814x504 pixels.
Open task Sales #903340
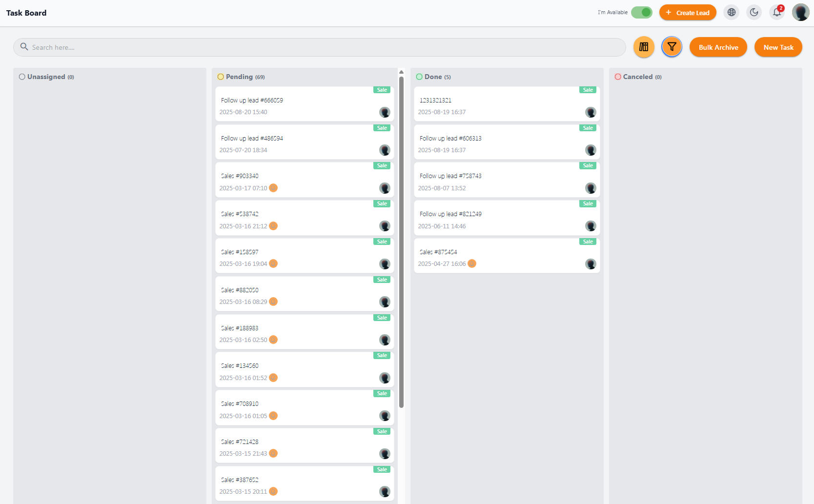[x=305, y=180]
